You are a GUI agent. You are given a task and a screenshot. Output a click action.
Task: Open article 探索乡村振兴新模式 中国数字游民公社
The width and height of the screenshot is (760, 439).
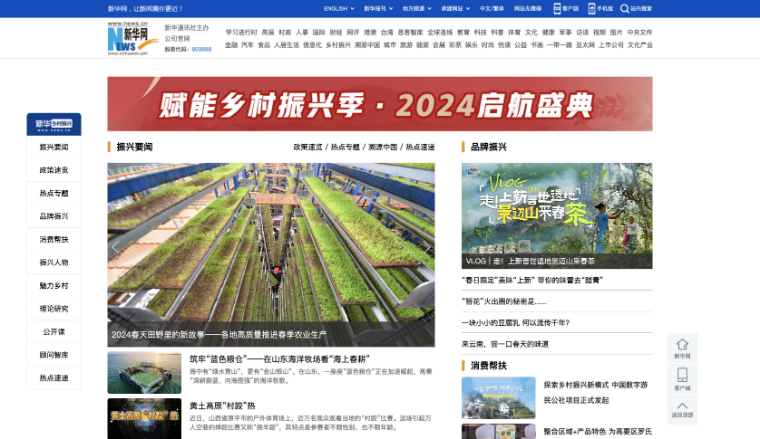point(596,392)
